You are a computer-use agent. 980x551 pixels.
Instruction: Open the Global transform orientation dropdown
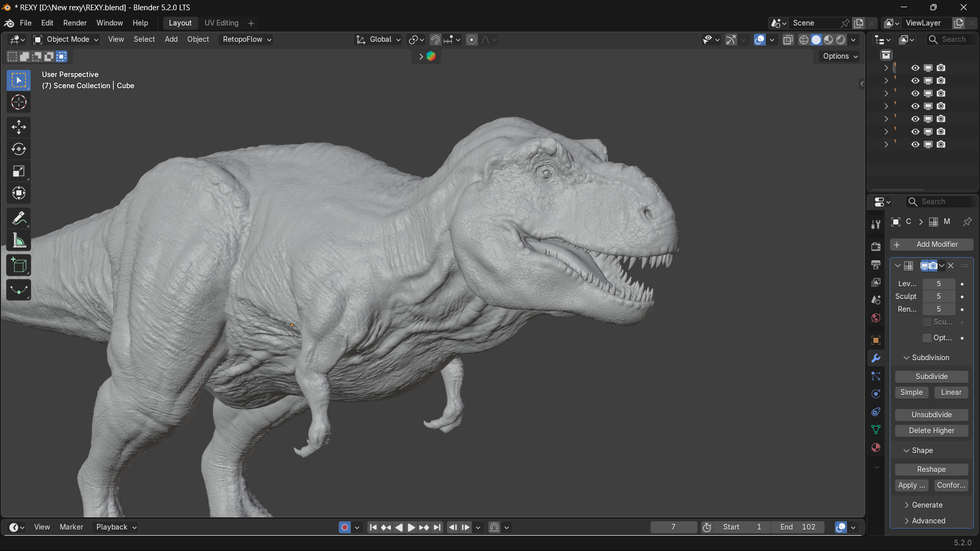(x=379, y=39)
